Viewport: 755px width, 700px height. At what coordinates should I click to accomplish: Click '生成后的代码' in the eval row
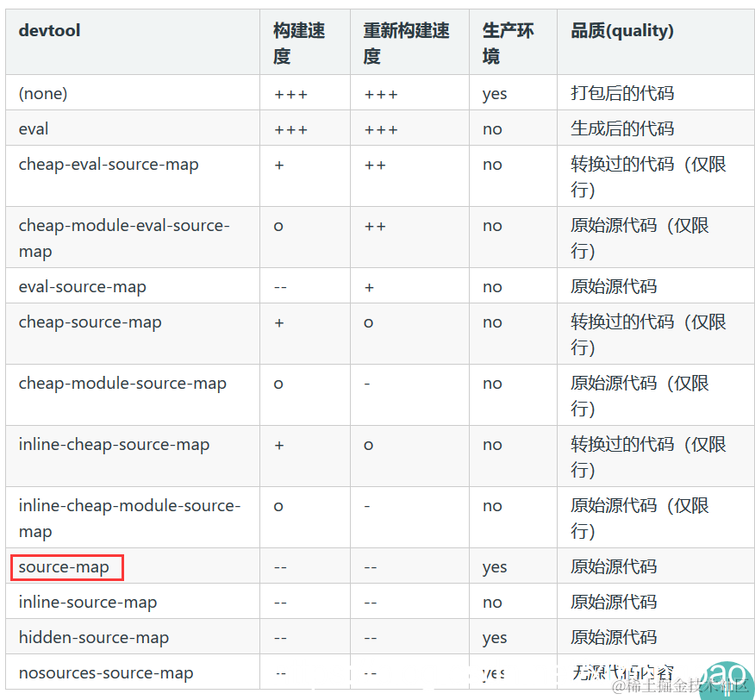click(622, 128)
